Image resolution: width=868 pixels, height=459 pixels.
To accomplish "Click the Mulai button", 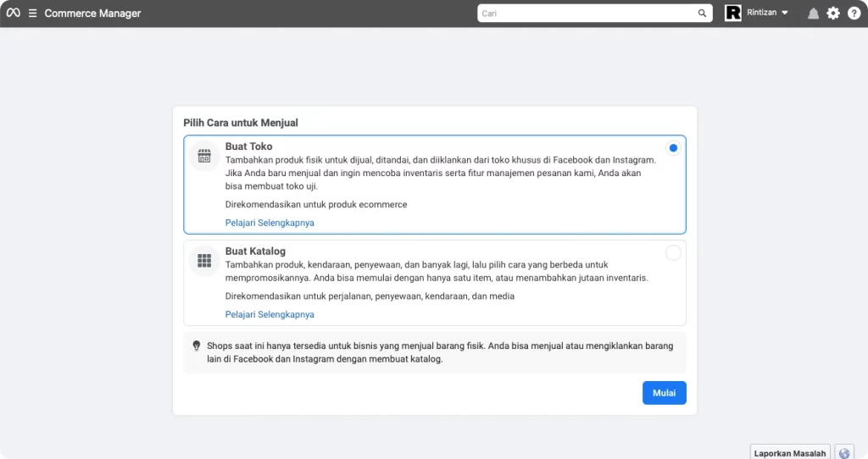I will click(665, 393).
